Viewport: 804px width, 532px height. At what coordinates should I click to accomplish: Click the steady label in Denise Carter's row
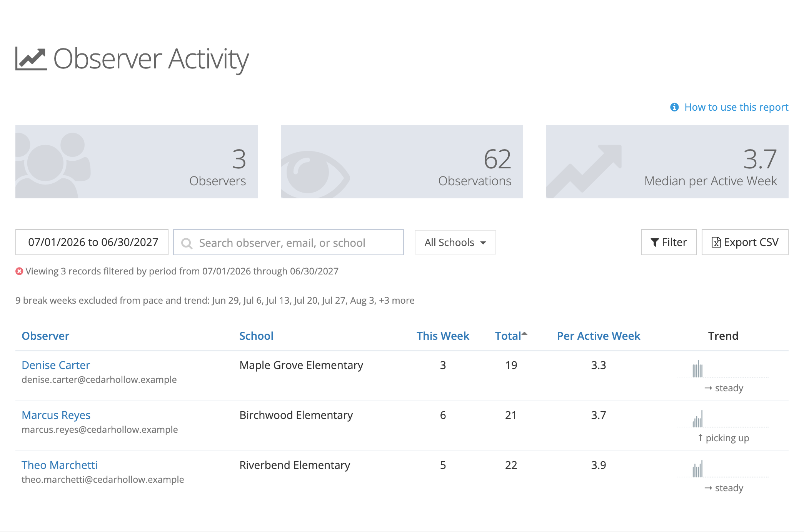coord(724,388)
